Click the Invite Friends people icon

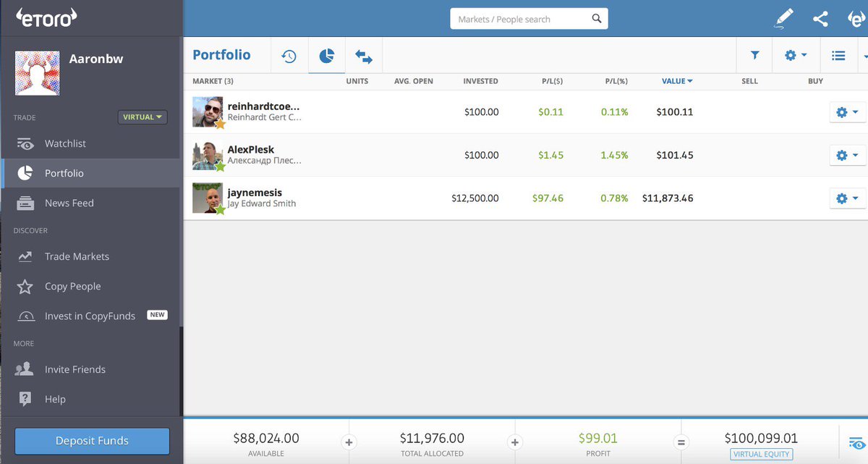[x=25, y=369]
